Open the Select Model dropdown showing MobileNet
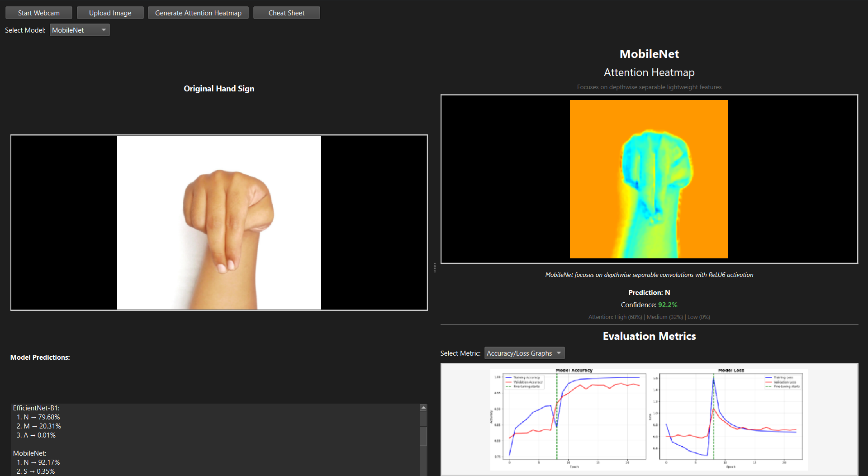 pyautogui.click(x=80, y=30)
